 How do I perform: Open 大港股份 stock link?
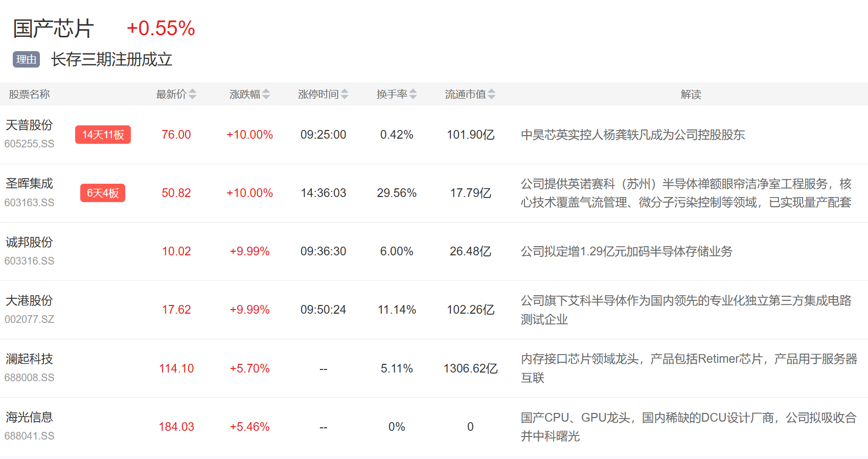[x=29, y=300]
